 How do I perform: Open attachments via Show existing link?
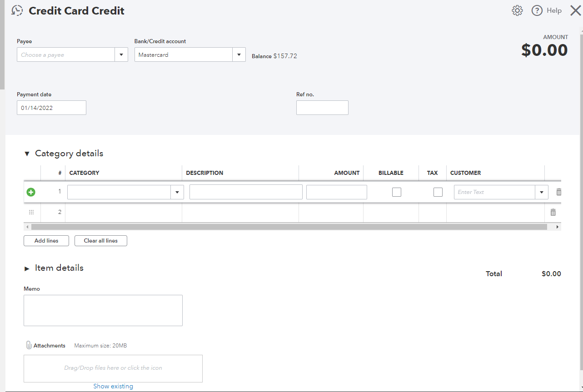pyautogui.click(x=113, y=386)
